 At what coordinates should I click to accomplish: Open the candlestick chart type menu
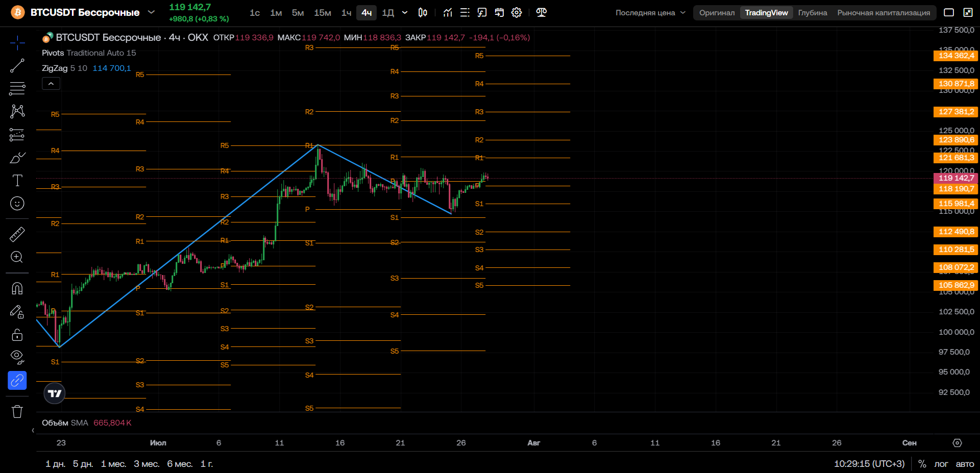(423, 13)
